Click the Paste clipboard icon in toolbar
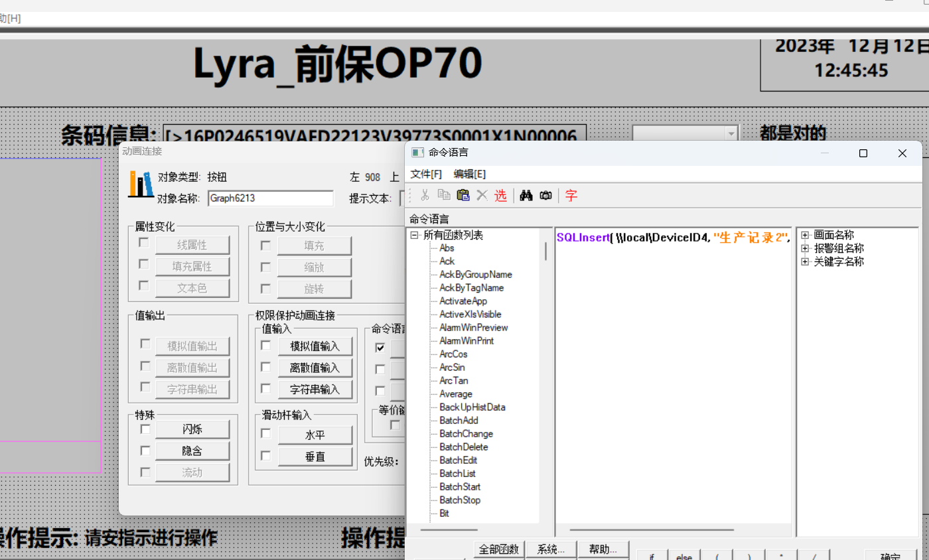Image resolution: width=929 pixels, height=560 pixels. pos(463,195)
